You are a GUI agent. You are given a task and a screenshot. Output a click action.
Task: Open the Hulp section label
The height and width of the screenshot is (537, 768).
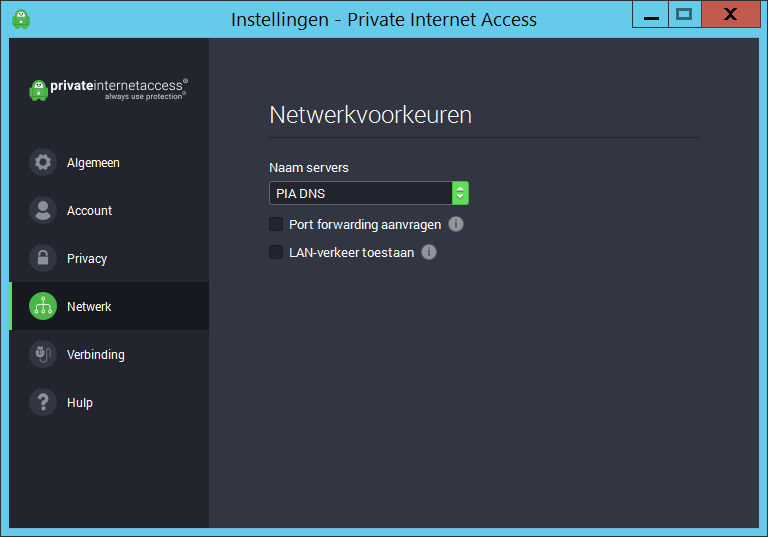(80, 403)
